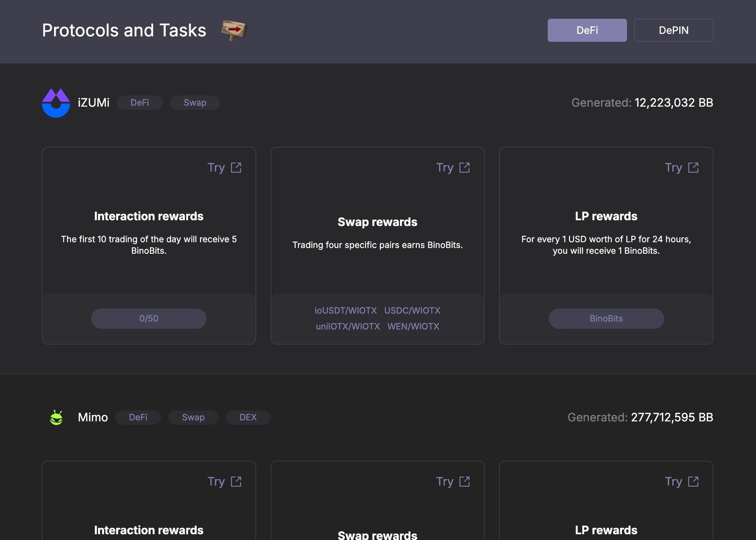
Task: Select the uniIOTX/WIOTX trading pair
Action: (348, 326)
